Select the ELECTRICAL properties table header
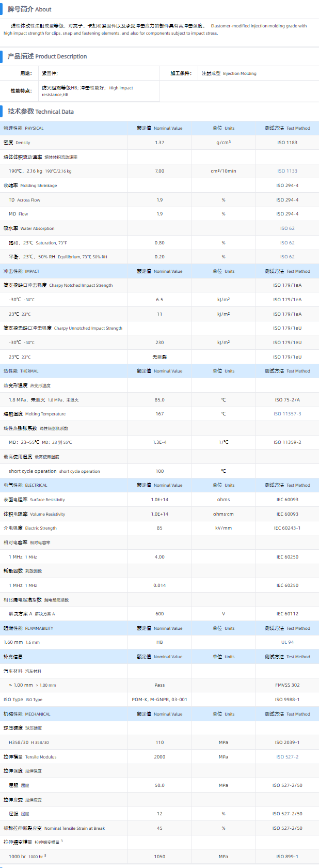The height and width of the screenshot is (868, 319). [25, 485]
